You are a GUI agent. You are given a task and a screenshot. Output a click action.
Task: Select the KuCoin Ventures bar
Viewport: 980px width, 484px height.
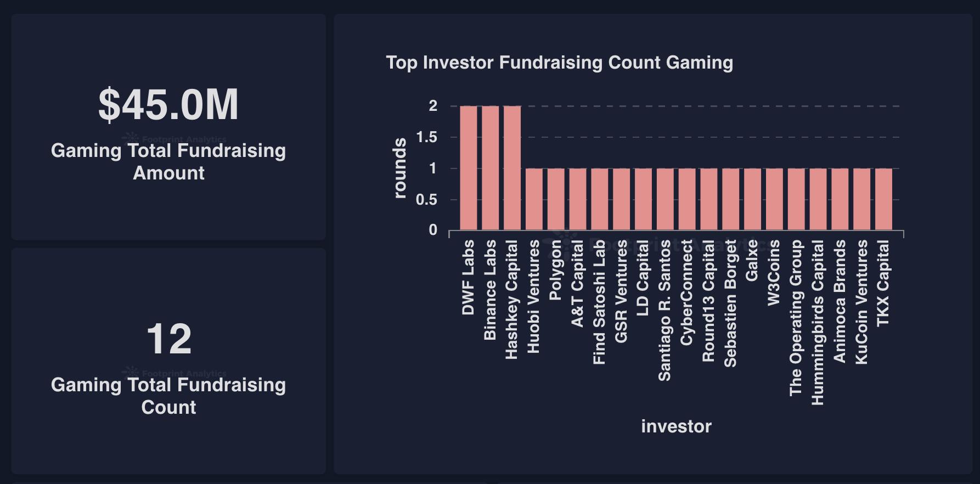coord(861,199)
